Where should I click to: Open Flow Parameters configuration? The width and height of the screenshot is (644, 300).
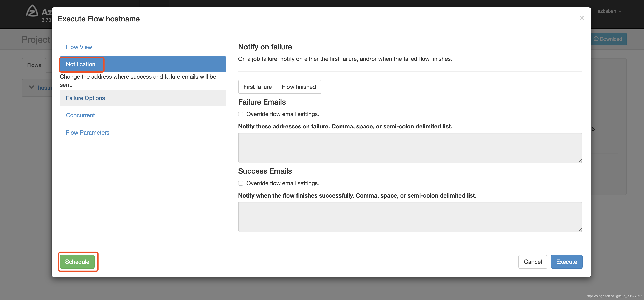87,132
